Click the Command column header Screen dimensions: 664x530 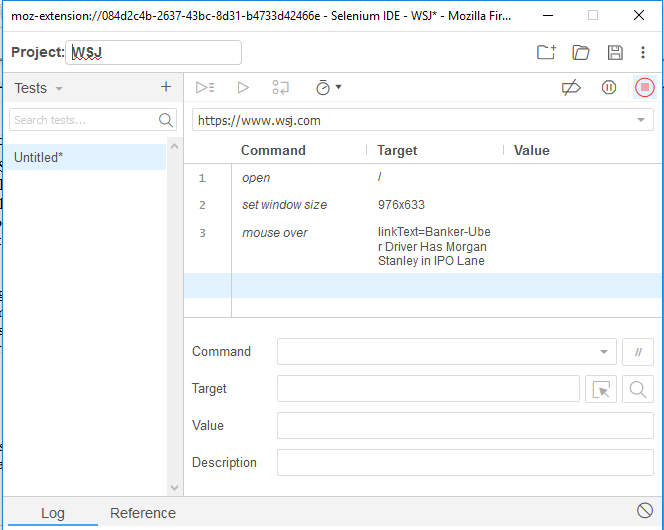pos(273,151)
